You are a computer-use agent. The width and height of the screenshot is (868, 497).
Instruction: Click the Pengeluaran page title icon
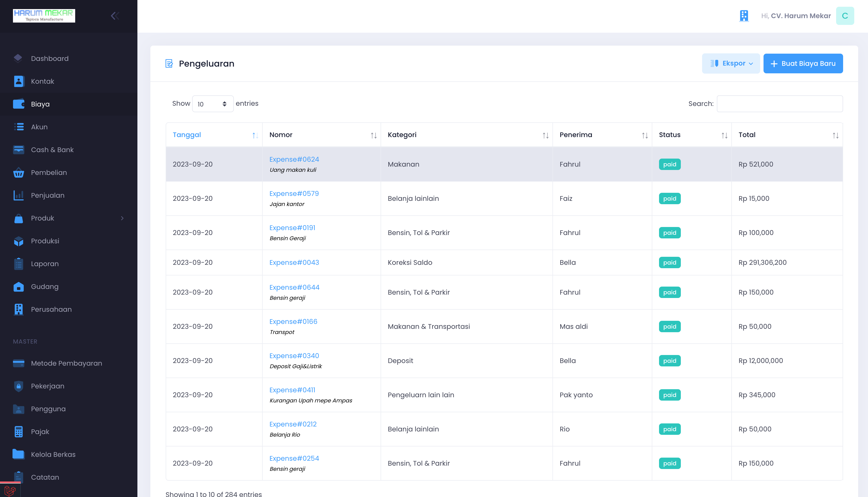click(169, 63)
